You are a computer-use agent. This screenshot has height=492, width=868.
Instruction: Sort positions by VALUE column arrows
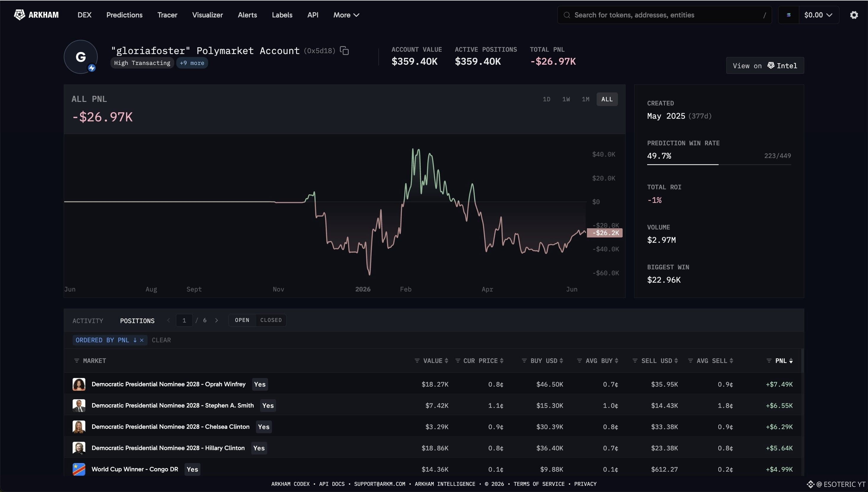point(446,361)
